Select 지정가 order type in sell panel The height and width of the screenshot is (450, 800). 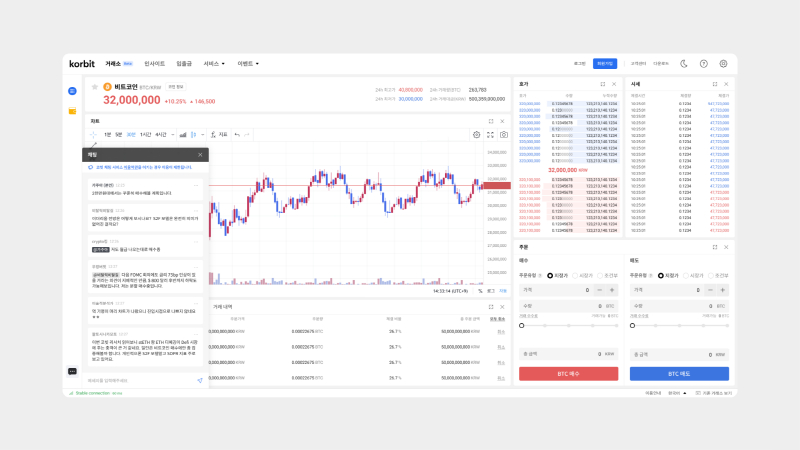coord(662,274)
